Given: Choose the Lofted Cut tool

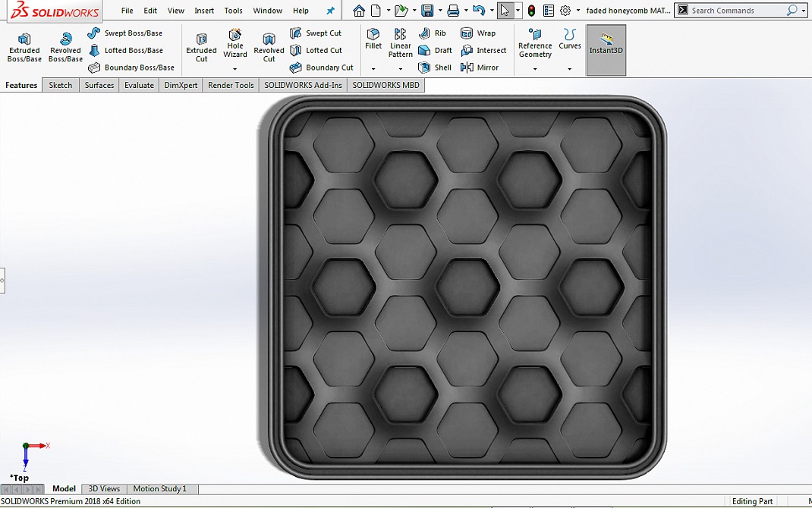Looking at the screenshot, I should (316, 50).
